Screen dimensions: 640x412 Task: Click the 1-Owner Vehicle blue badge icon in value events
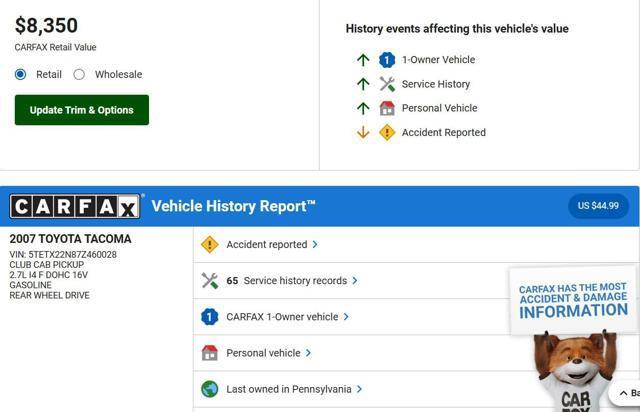click(x=387, y=60)
